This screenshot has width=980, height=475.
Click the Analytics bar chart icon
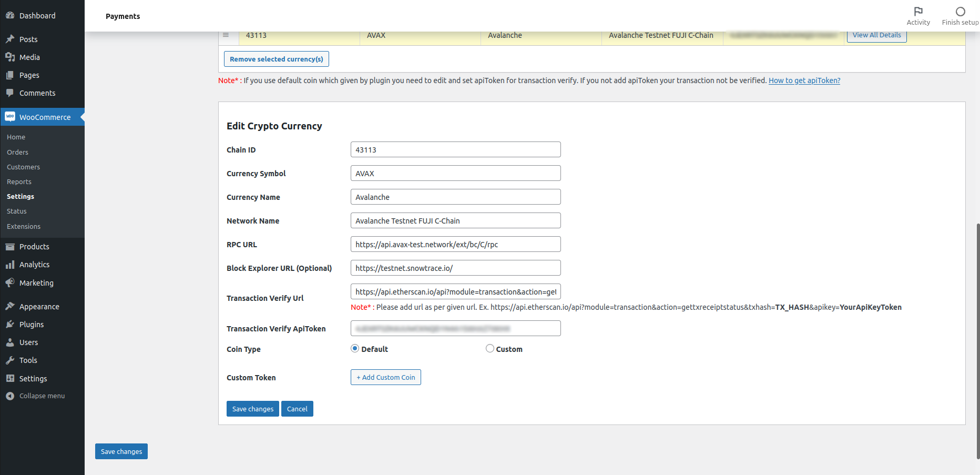[10, 265]
